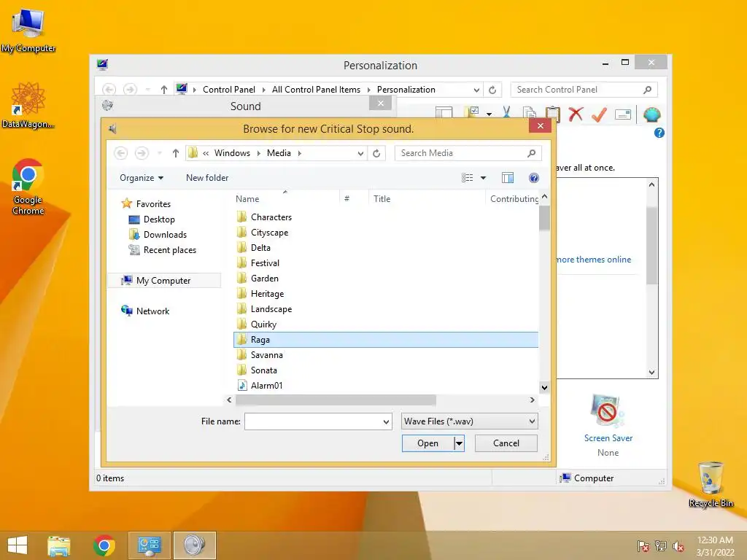This screenshot has height=560, width=747.
Task: Open Windows Start button on taskbar
Action: (x=18, y=545)
